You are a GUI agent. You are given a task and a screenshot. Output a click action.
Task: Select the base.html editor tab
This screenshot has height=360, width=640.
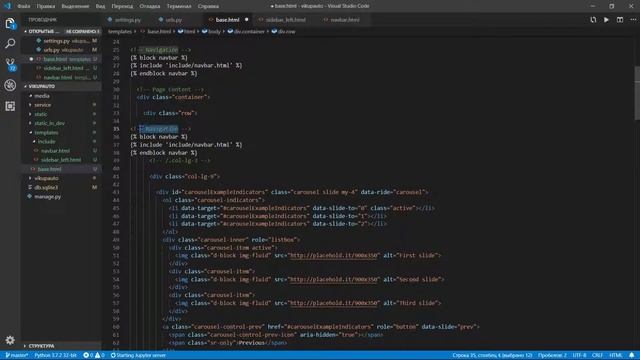227,20
